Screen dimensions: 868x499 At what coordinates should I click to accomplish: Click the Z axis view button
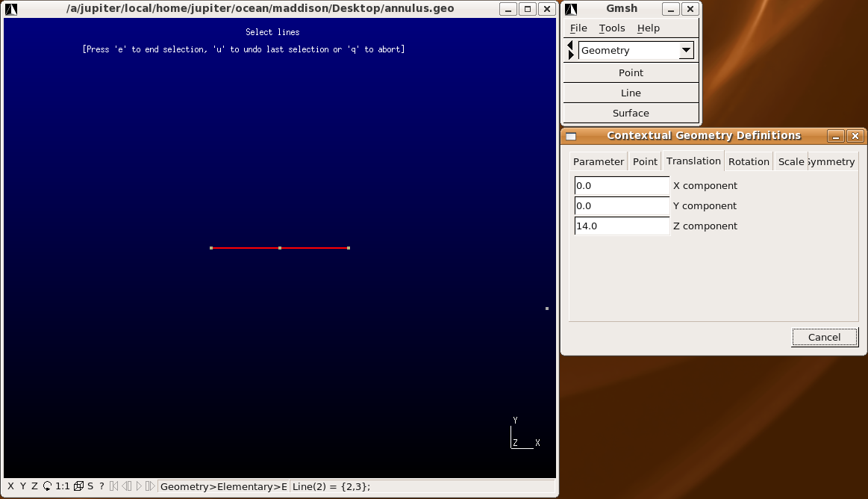point(34,486)
